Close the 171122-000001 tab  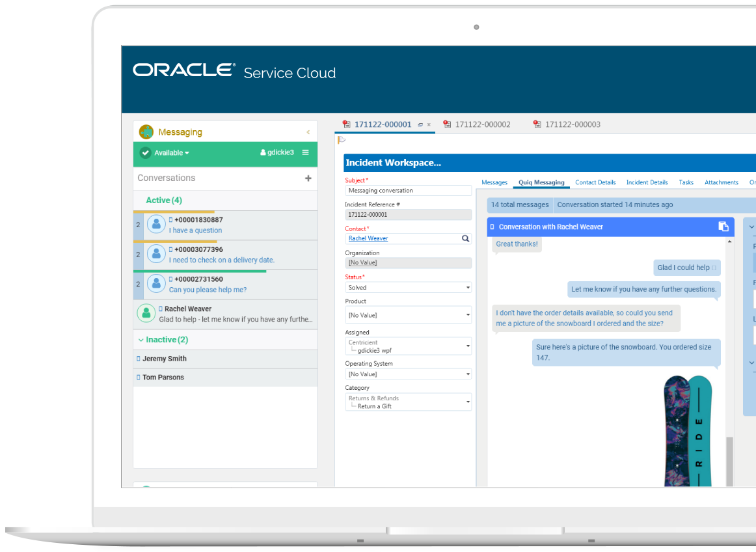coord(429,124)
